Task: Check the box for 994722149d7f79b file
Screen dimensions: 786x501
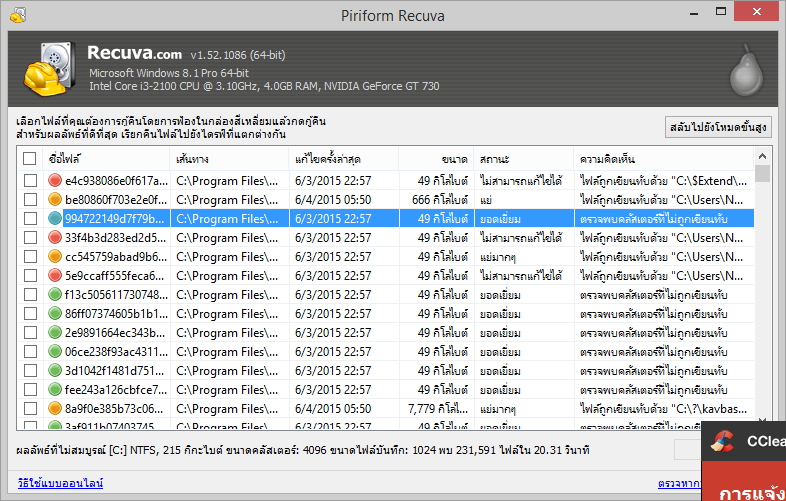Action: pyautogui.click(x=30, y=219)
